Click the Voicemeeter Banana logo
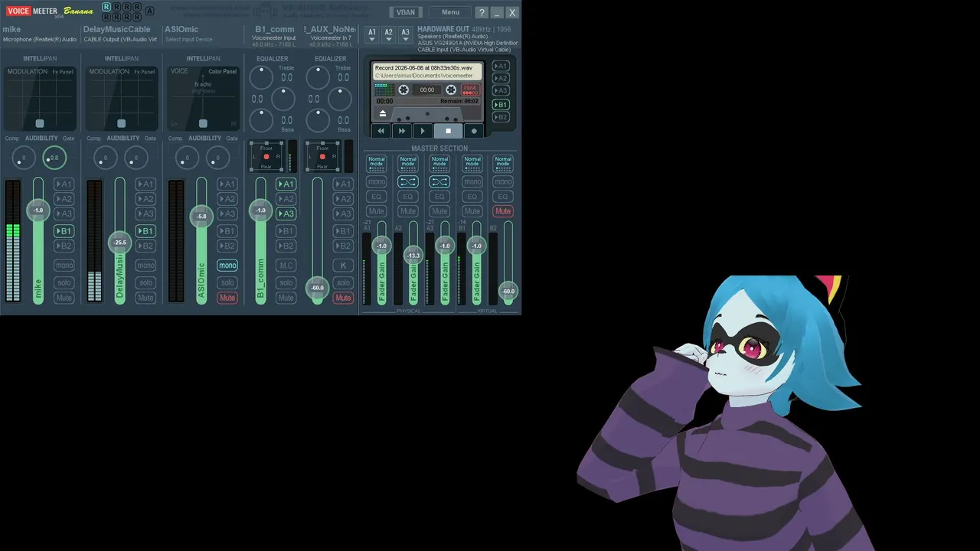Image resolution: width=980 pixels, height=551 pixels. 50,11
